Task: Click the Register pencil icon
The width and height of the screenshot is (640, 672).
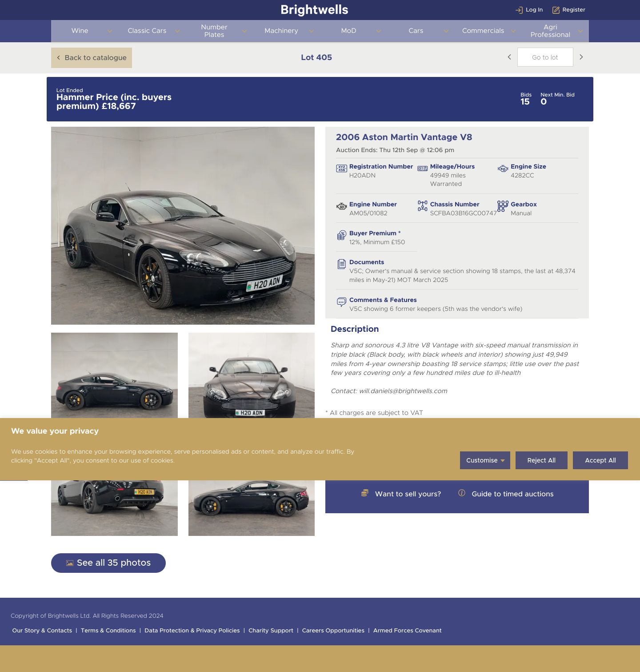Action: pos(556,10)
